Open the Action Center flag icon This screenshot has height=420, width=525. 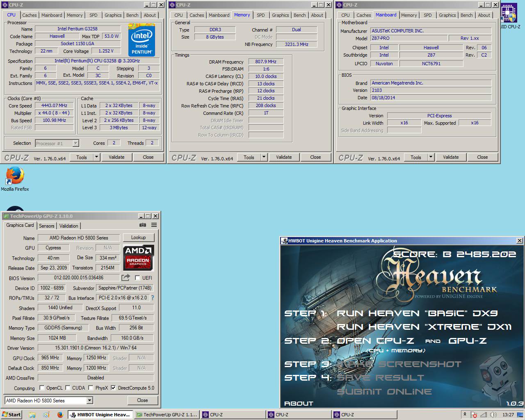point(474,415)
